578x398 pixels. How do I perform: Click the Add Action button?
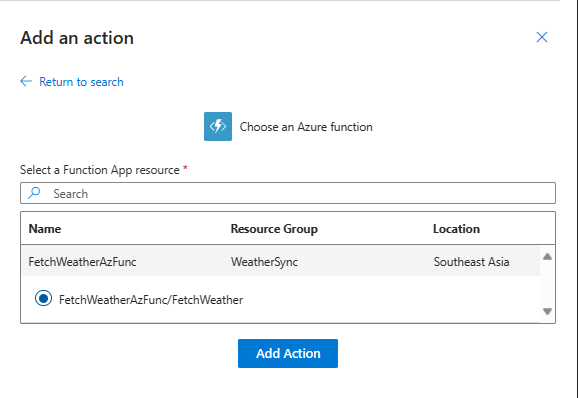(x=288, y=353)
